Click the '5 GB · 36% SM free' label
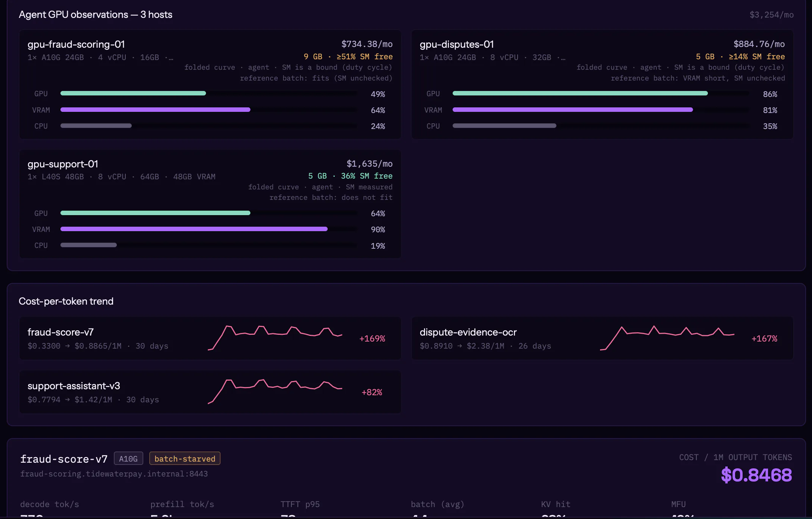The width and height of the screenshot is (812, 519). pos(350,176)
